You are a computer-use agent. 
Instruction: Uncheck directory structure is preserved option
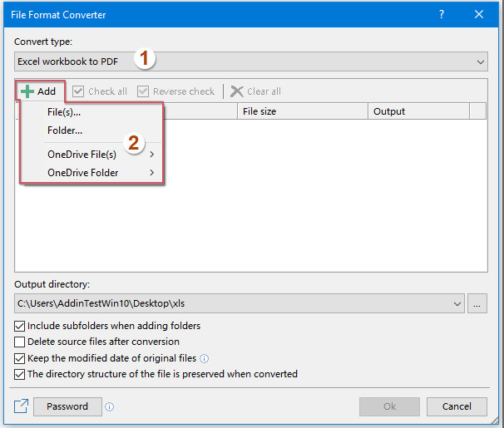(x=20, y=374)
